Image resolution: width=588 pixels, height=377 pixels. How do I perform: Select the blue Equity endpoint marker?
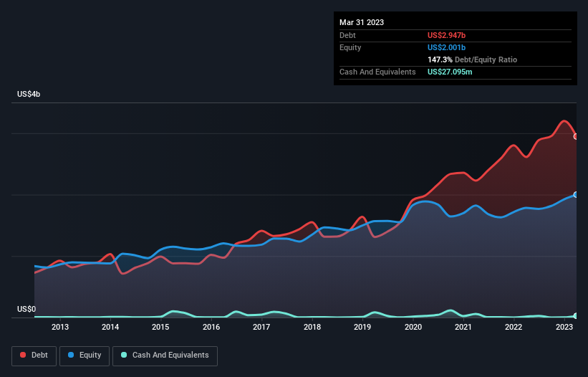576,195
